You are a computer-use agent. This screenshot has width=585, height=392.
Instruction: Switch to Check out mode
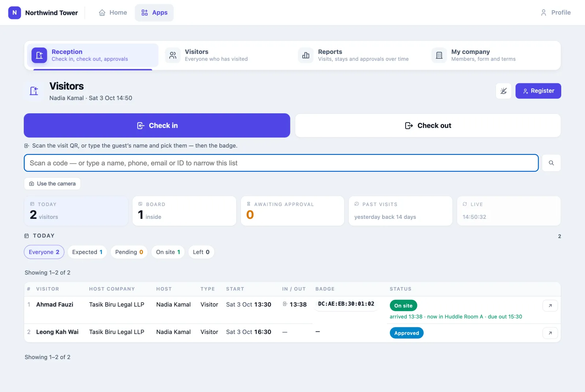point(428,125)
